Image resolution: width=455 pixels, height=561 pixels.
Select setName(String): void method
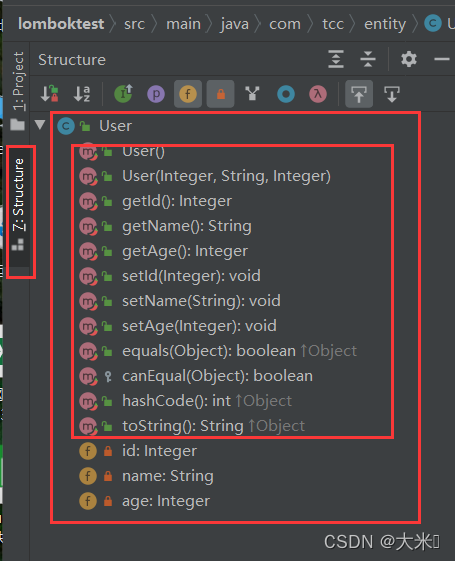click(x=201, y=301)
